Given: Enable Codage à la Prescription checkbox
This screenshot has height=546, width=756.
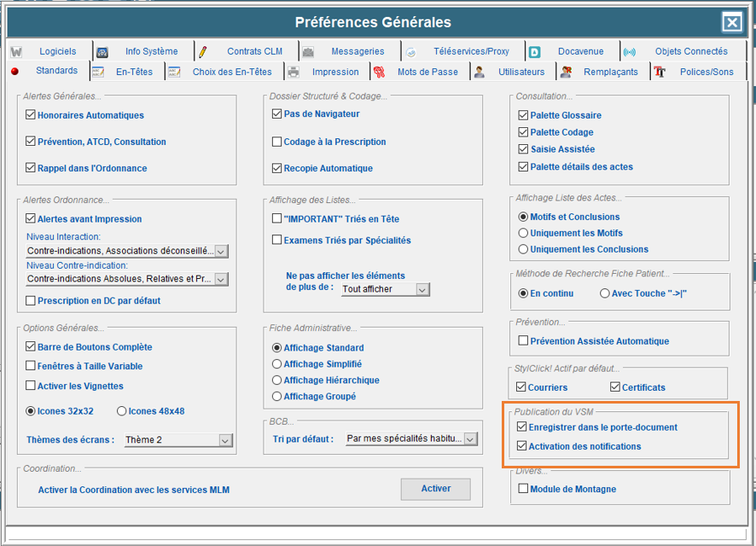Looking at the screenshot, I should (x=276, y=142).
